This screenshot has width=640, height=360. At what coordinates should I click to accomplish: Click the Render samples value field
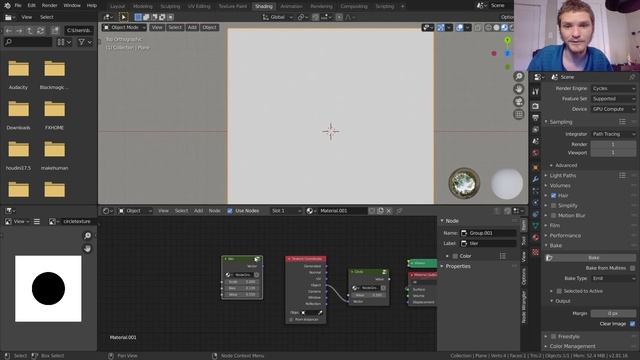pos(613,144)
